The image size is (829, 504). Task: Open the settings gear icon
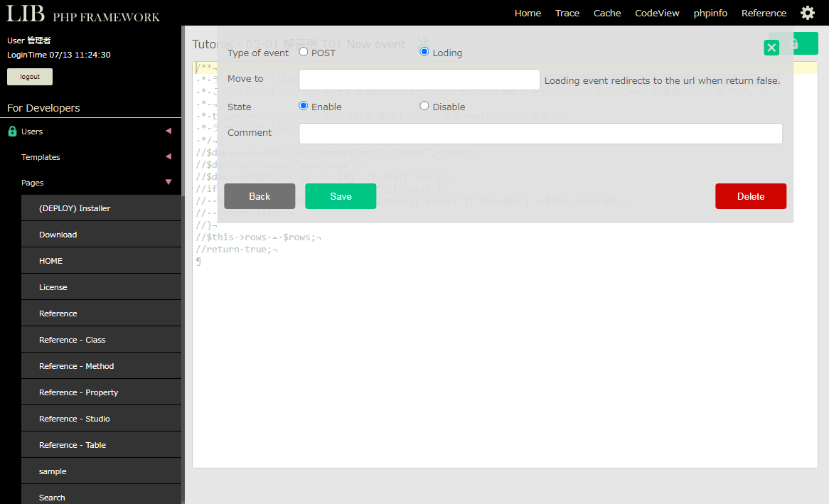[x=808, y=13]
